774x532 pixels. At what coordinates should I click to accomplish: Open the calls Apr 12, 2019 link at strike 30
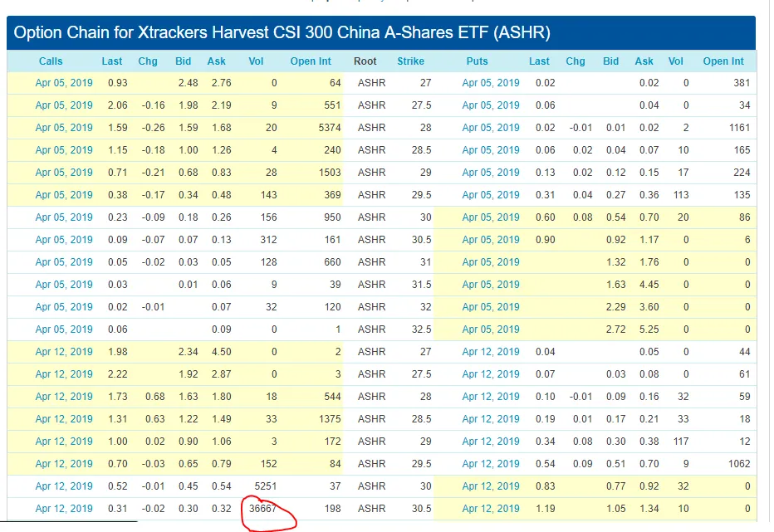pyautogui.click(x=64, y=486)
